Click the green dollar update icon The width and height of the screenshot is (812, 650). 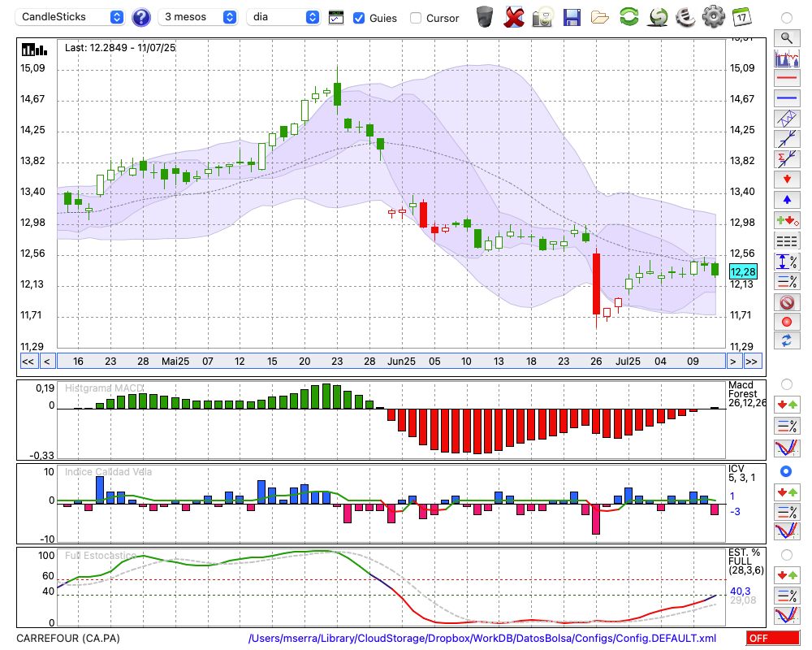(658, 17)
